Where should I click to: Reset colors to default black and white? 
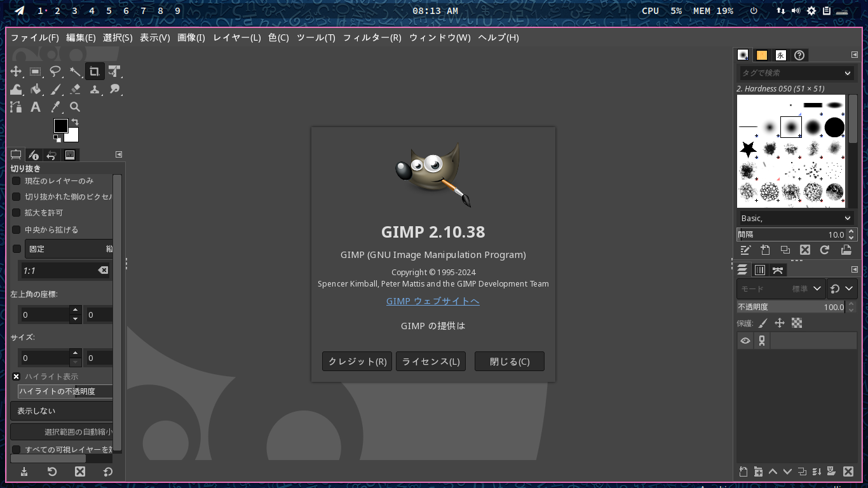[57, 138]
